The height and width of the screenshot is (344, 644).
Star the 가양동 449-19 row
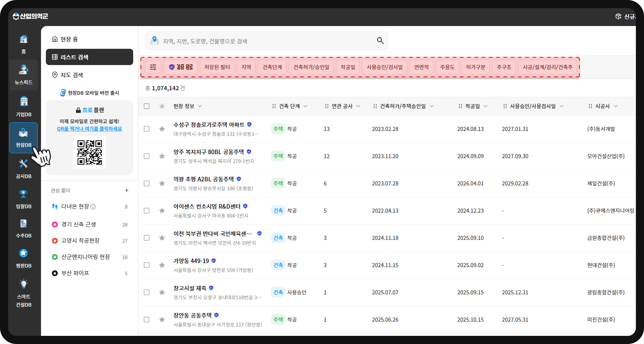click(x=162, y=265)
